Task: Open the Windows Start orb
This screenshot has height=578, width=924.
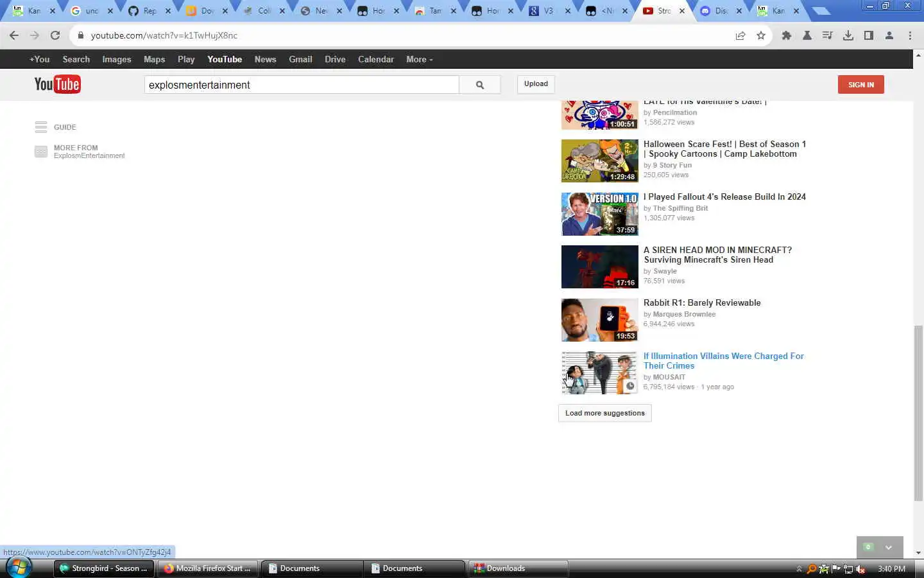Action: pos(19,568)
